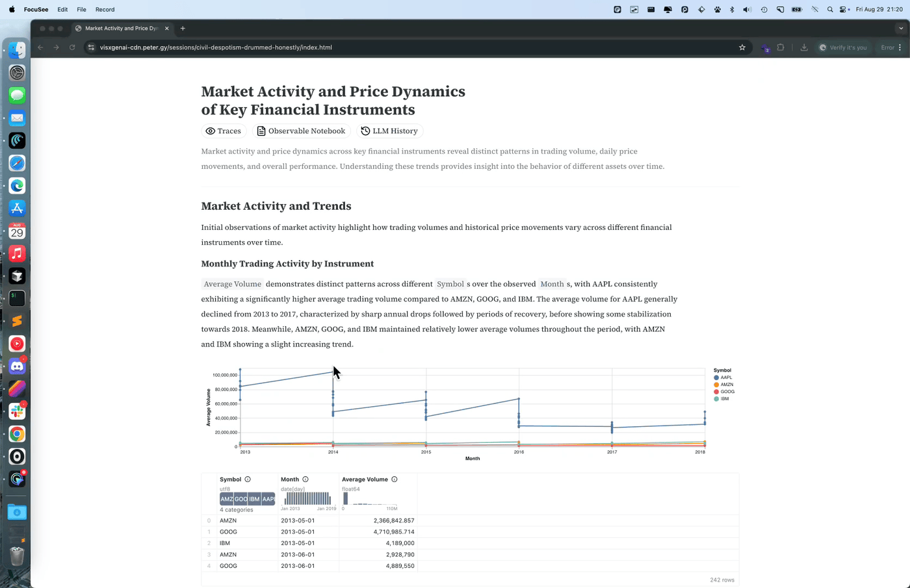910x588 pixels.
Task: Open the FocuSee menu
Action: point(36,10)
